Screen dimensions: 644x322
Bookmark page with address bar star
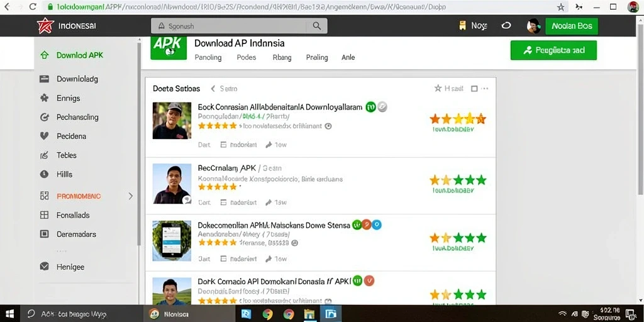[560, 7]
